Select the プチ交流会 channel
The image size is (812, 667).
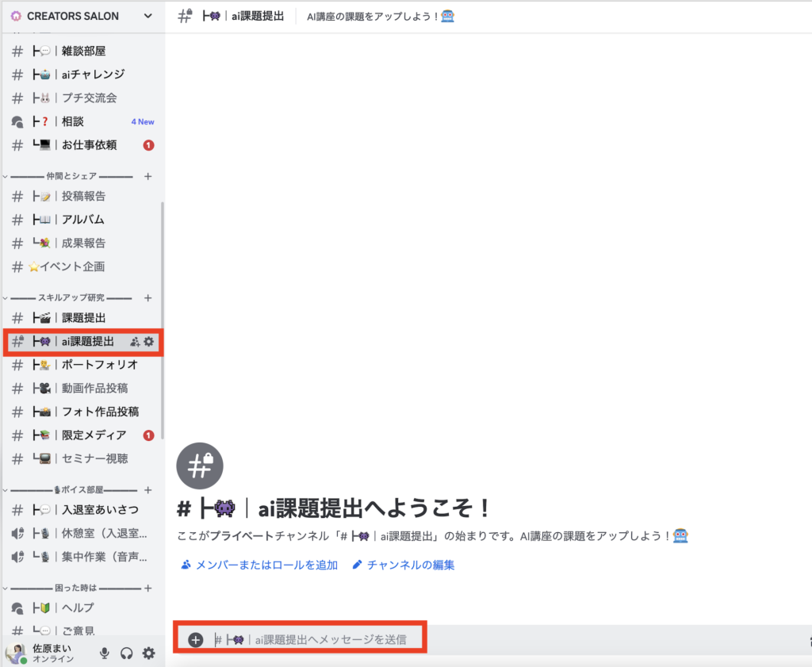click(82, 98)
